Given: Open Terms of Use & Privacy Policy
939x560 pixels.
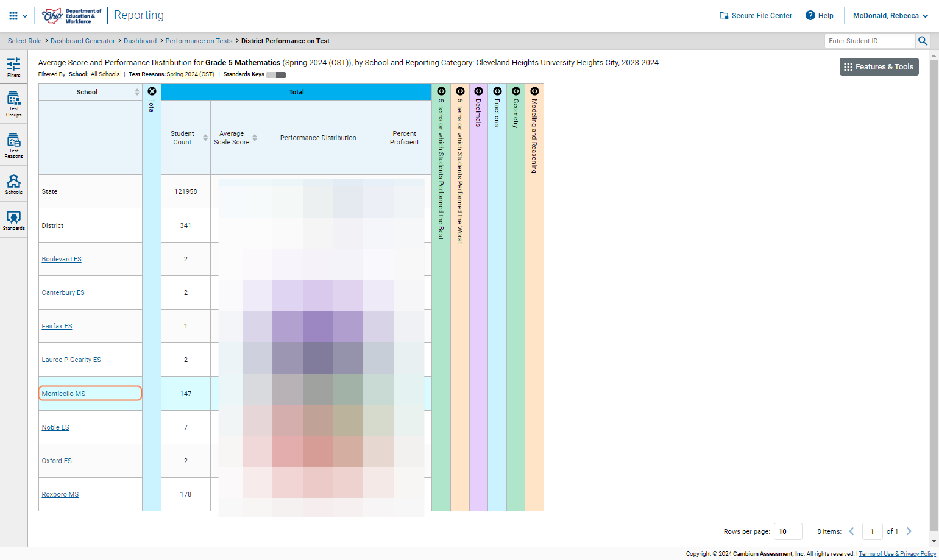Looking at the screenshot, I should 898,554.
